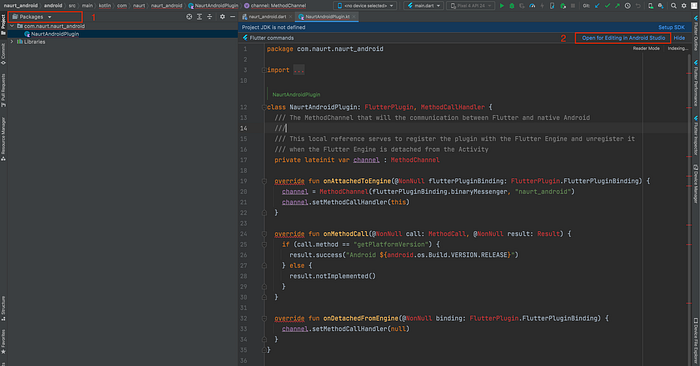
Task: Push commits with the green Git arrow
Action: click(617, 6)
